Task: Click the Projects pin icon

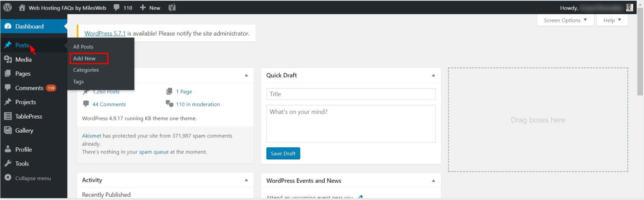Action: pyautogui.click(x=8, y=102)
